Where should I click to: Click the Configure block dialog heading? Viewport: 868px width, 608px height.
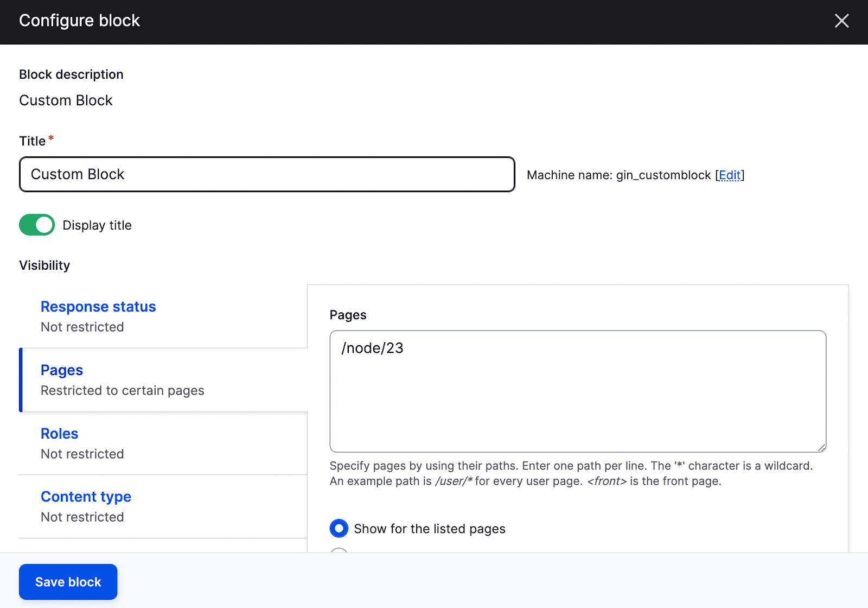click(x=80, y=21)
